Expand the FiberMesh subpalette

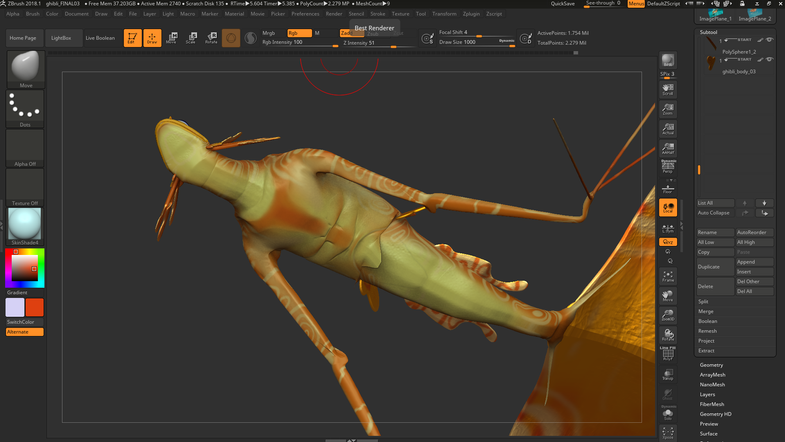pos(711,404)
